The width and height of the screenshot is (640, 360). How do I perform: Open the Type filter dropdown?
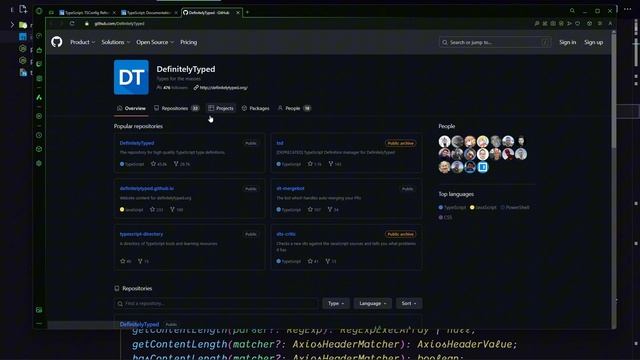click(x=336, y=304)
